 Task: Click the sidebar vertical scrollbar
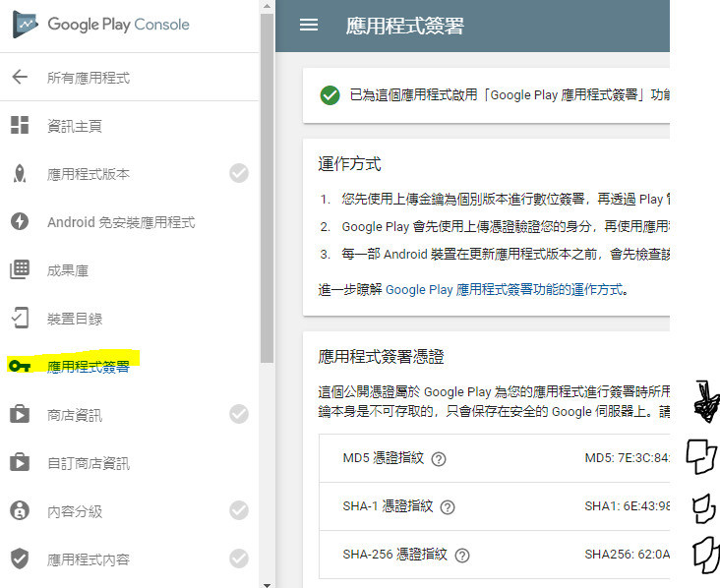point(267,197)
